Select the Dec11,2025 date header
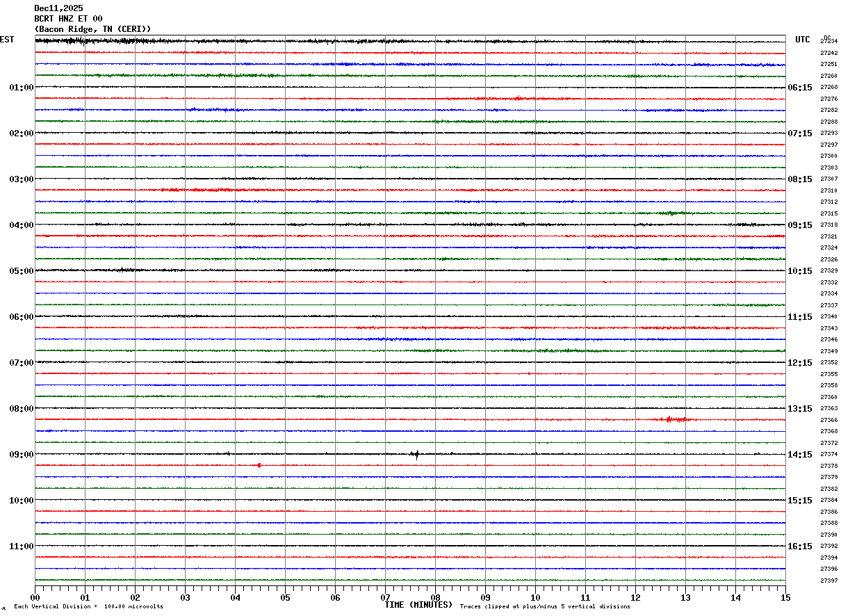Screen dimensions: 841x616 (x=58, y=8)
